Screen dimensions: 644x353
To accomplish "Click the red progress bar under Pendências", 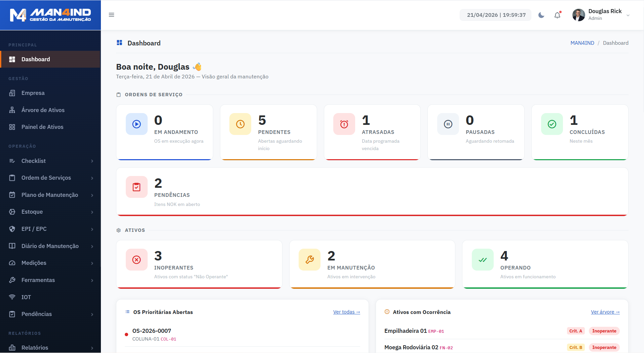I will coord(372,213).
